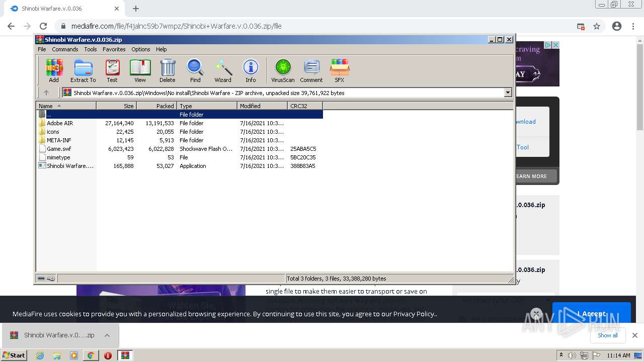Launch Internet Explorer from taskbar

(x=40, y=355)
